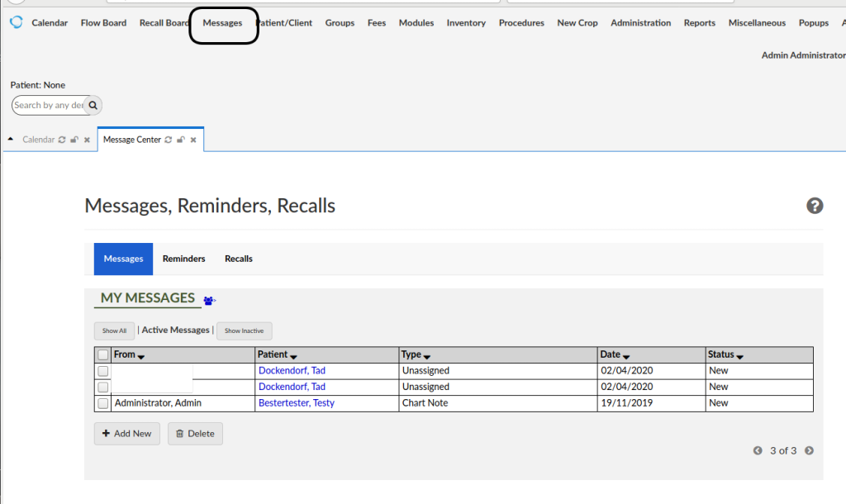Select the first Dockendorf, Tad message checkbox

(102, 371)
